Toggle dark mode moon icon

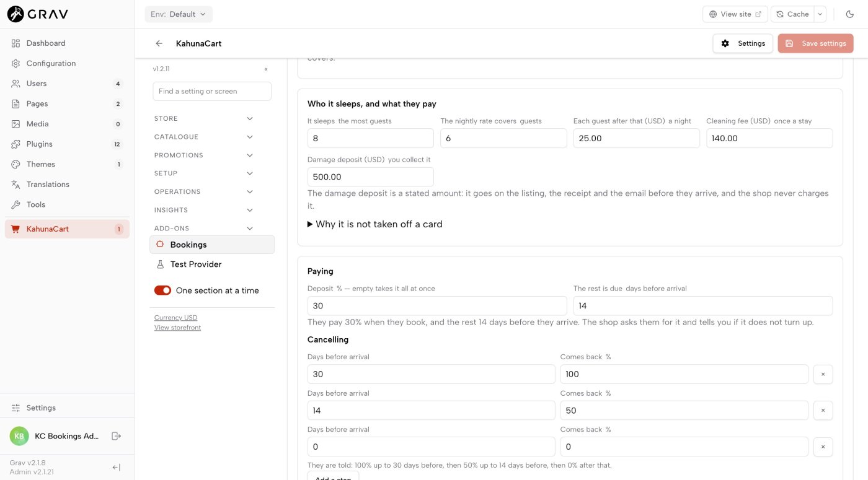[849, 14]
